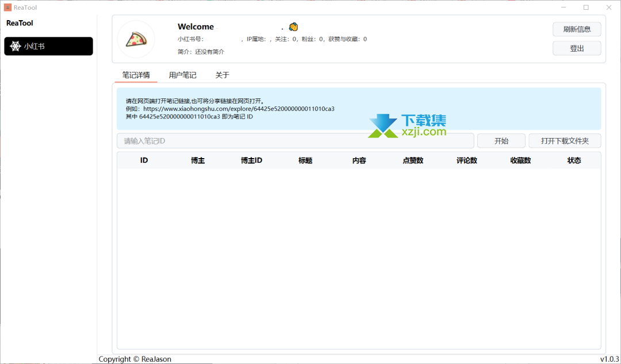The width and height of the screenshot is (621, 364).
Task: Switch to the 用户笔记 tab
Action: click(x=183, y=75)
